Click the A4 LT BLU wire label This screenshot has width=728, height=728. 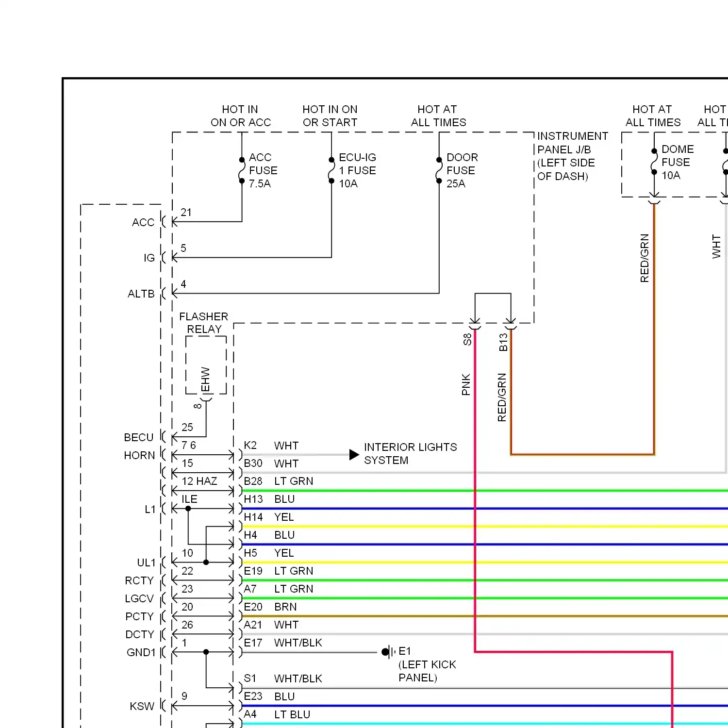(277, 714)
